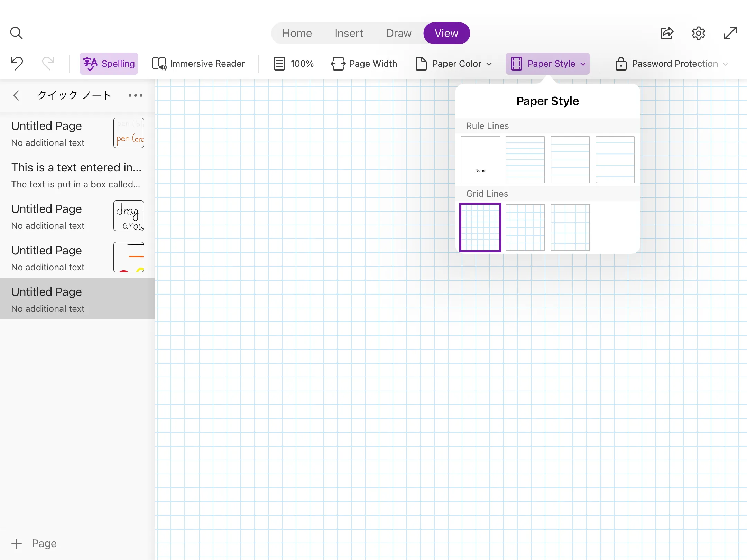The image size is (747, 560).
Task: Expand the Paper Style dropdown
Action: (x=547, y=63)
